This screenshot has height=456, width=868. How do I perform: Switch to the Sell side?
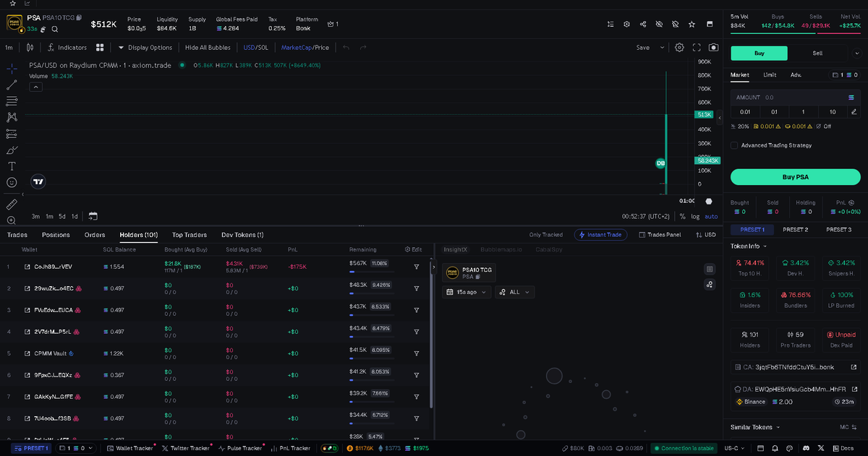pos(817,53)
